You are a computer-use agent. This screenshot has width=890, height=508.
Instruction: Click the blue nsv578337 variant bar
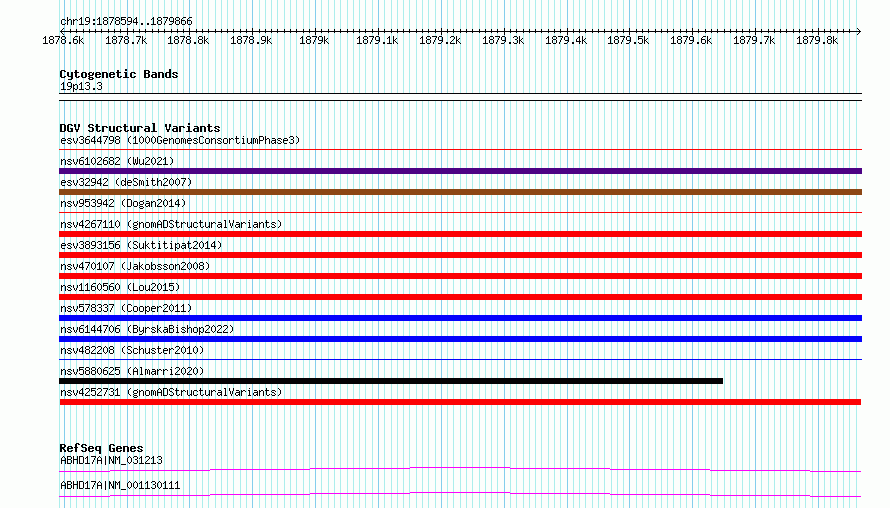click(460, 318)
